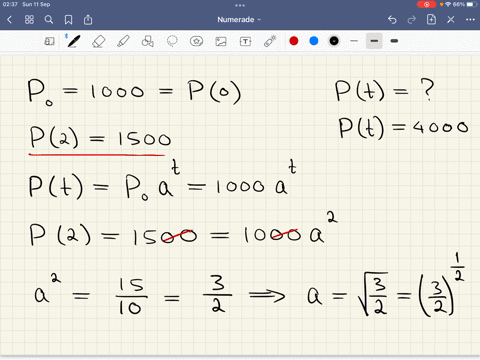The image size is (480, 360).
Task: Close the editing toolbar with X
Action: pyautogui.click(x=451, y=20)
